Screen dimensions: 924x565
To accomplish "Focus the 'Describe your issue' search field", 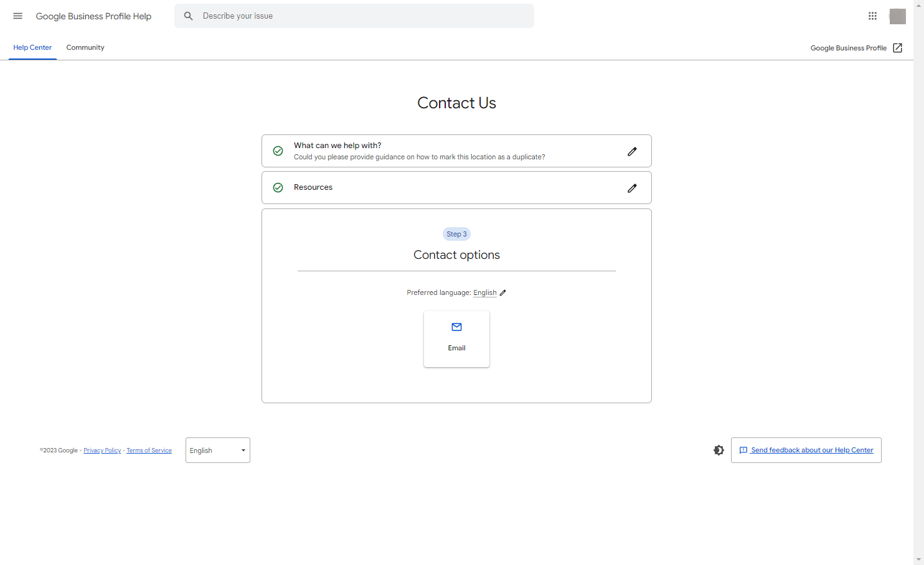I will pyautogui.click(x=354, y=16).
